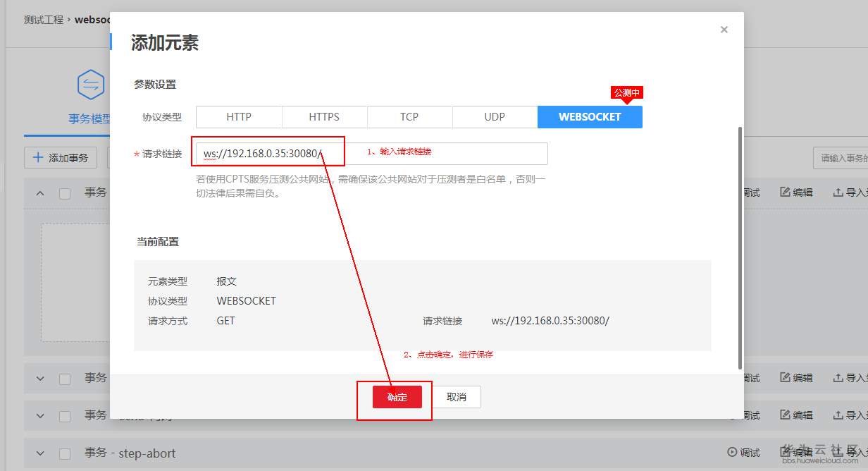
Task: Click the import icon on expanded 事务 row
Action: click(x=838, y=192)
